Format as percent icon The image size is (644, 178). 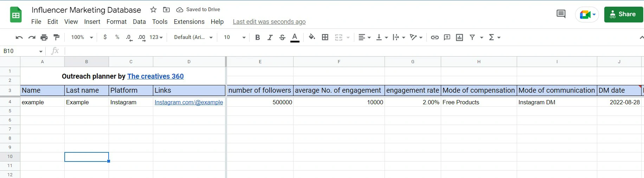click(117, 37)
